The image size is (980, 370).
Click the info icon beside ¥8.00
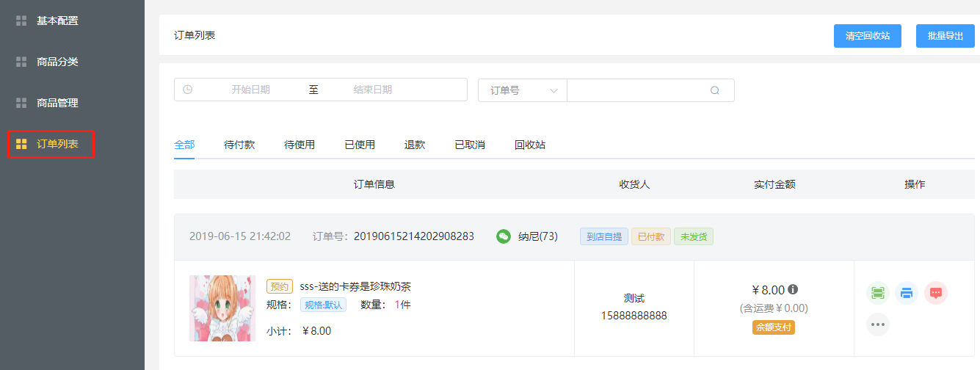pyautogui.click(x=793, y=289)
